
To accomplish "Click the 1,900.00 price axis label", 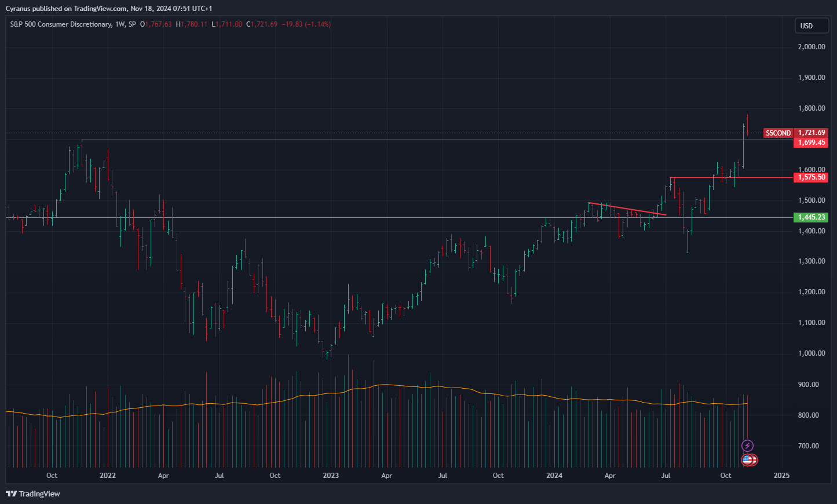I will click(812, 78).
